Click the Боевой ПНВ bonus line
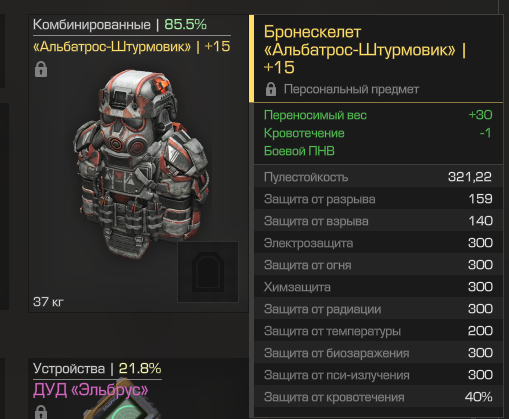The width and height of the screenshot is (509, 419). coord(299,151)
